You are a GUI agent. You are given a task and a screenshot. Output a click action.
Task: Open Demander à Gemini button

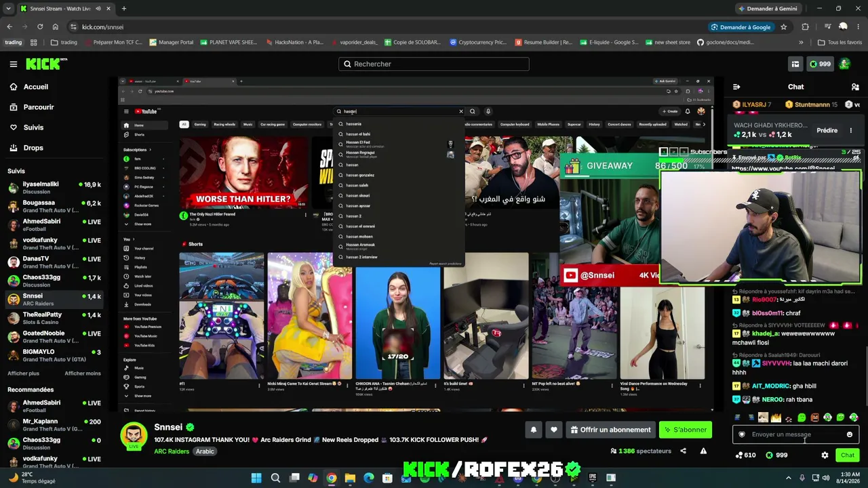[768, 9]
